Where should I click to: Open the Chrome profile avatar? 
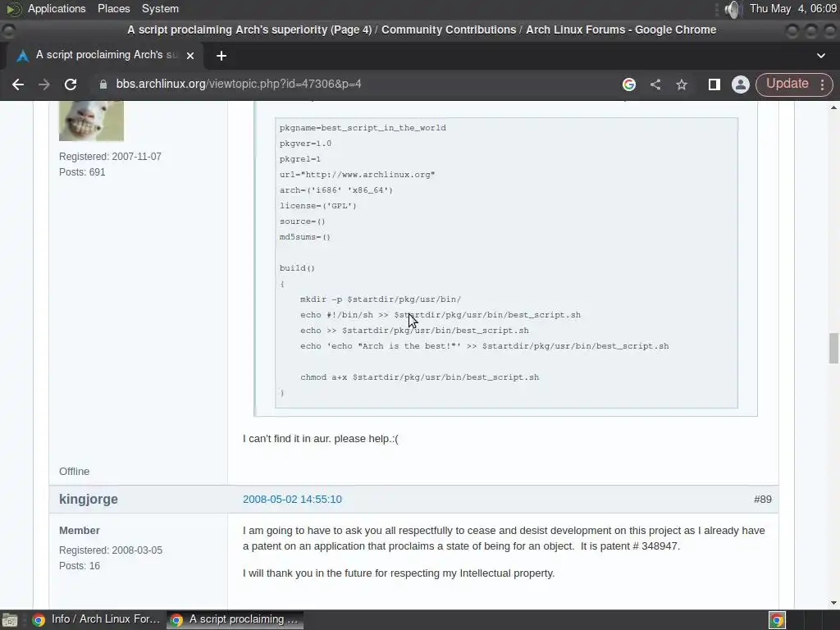point(741,84)
